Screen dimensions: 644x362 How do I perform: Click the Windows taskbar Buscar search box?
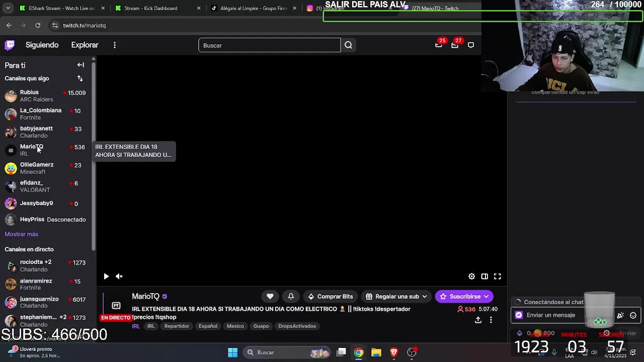click(x=288, y=352)
